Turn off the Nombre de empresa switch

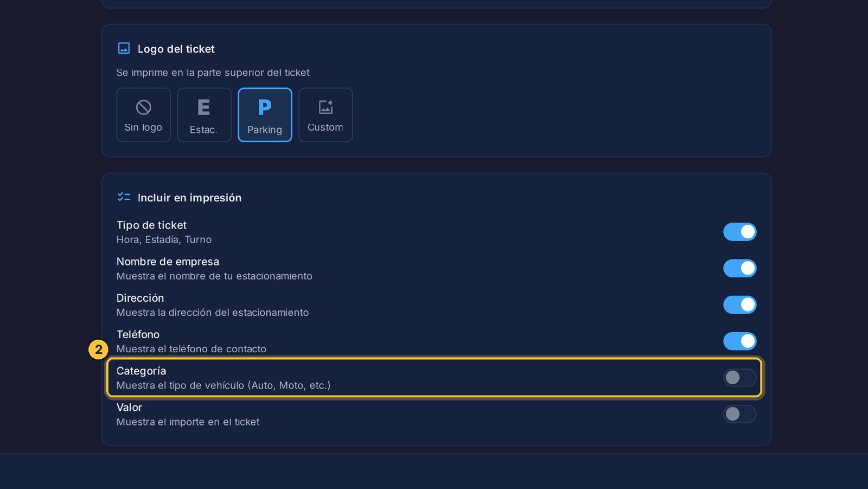coord(739,268)
